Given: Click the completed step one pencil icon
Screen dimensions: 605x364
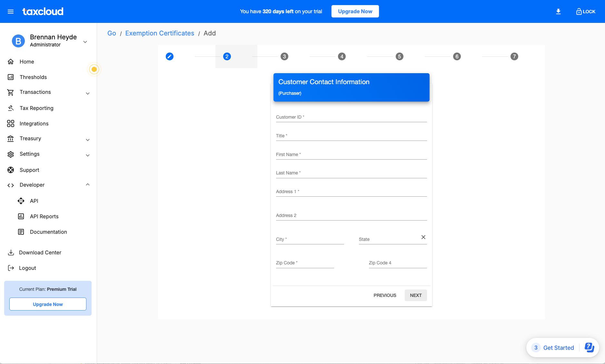Looking at the screenshot, I should click(170, 56).
